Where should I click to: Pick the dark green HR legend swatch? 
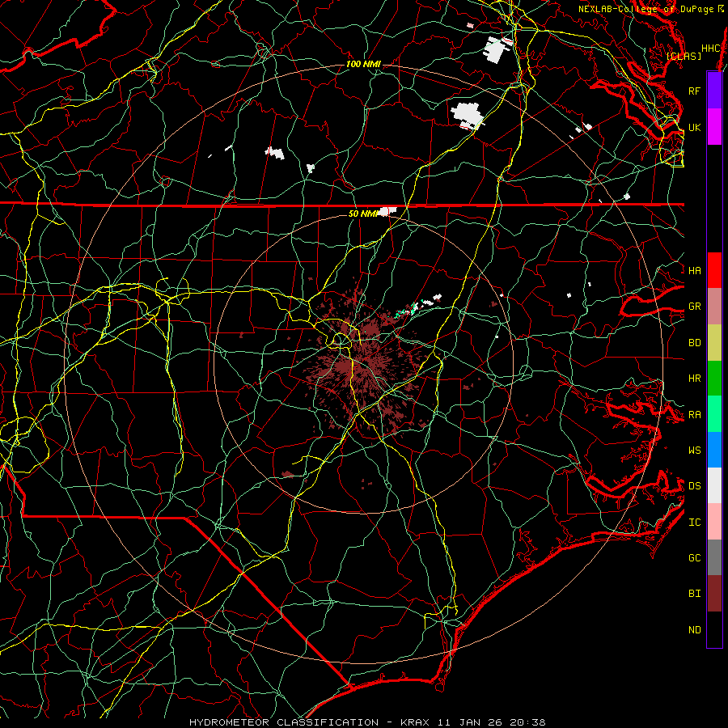coord(714,379)
